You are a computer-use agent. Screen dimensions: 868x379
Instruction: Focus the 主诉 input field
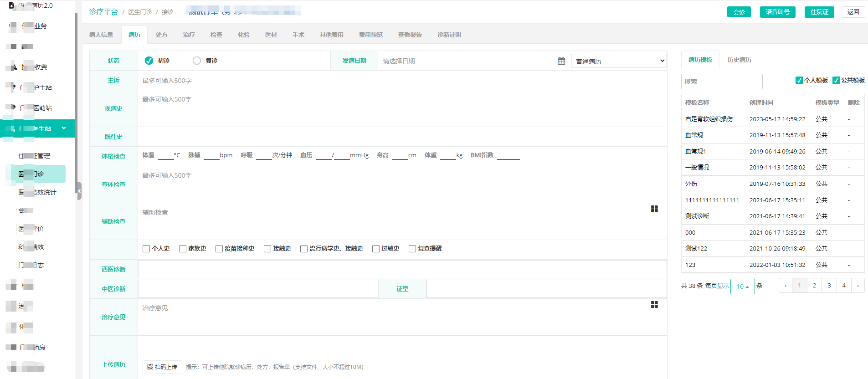402,81
